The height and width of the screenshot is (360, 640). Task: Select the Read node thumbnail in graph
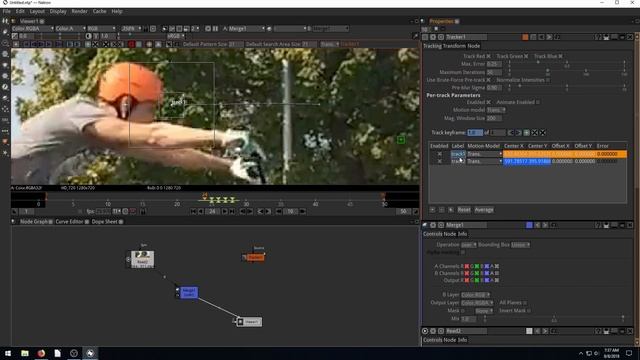[x=142, y=259]
